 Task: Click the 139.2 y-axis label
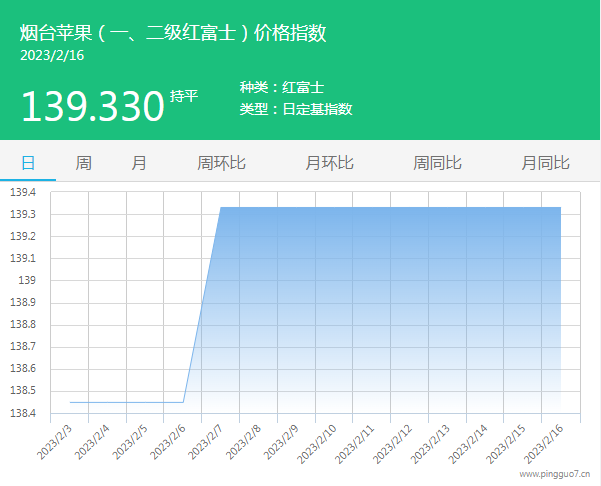(x=23, y=236)
